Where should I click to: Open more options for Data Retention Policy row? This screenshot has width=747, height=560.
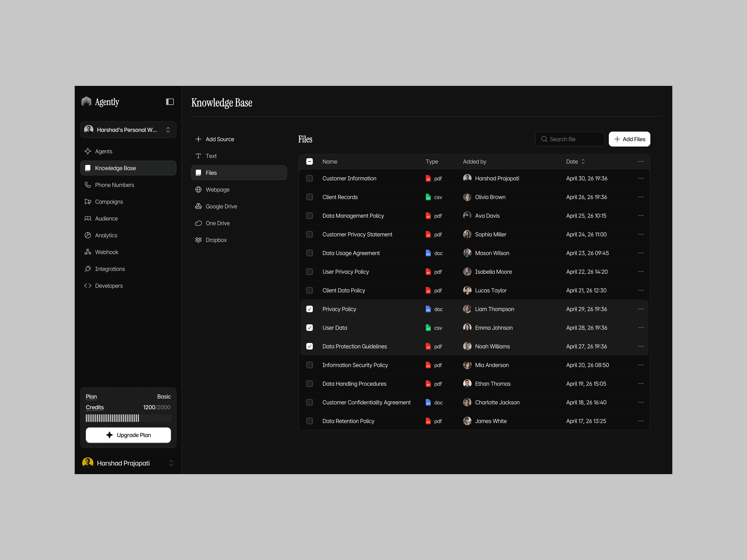641,421
